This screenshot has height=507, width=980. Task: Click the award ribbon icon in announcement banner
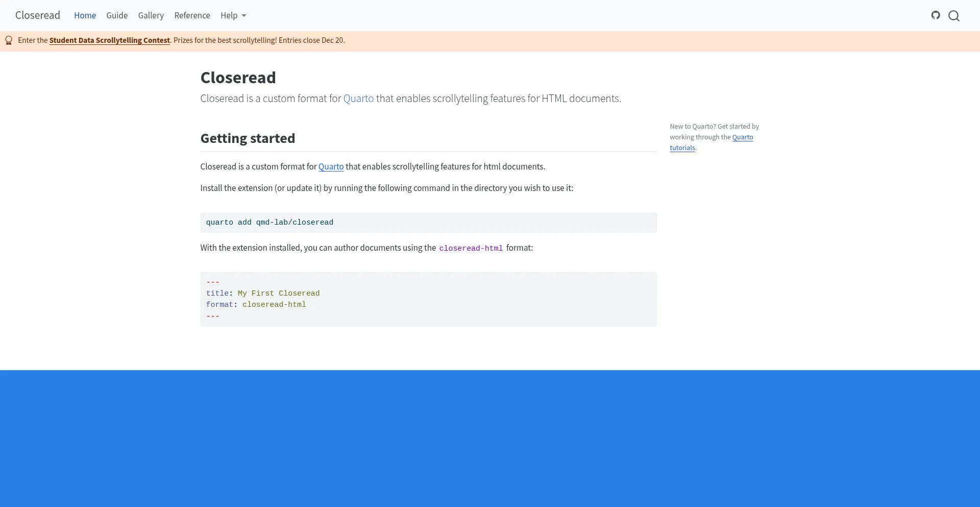click(9, 40)
